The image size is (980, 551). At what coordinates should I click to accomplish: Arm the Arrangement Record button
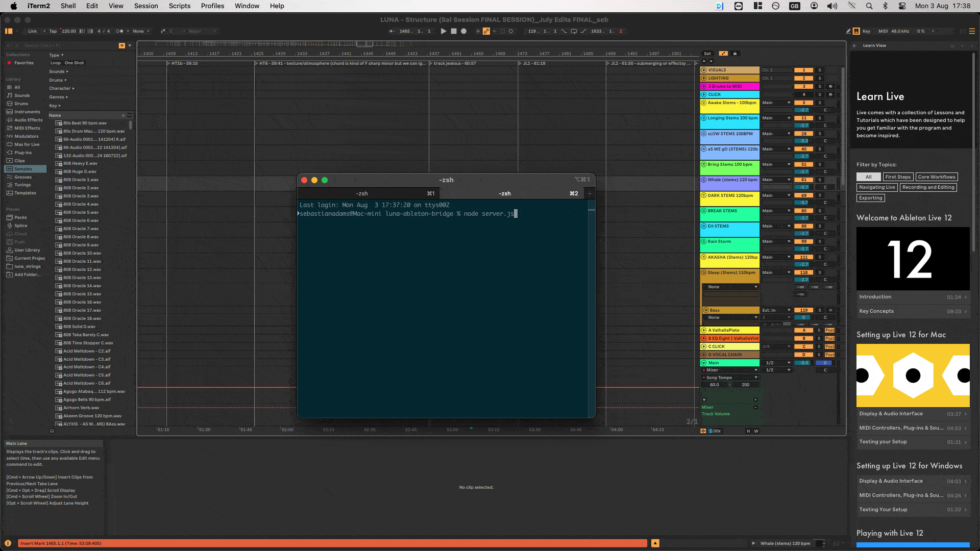tap(463, 31)
